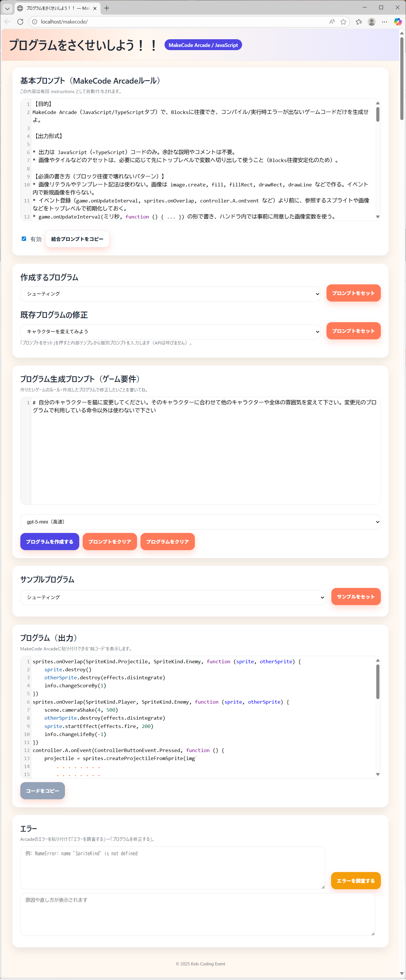Image resolution: width=406 pixels, height=980 pixels.
Task: Uncheck the 有効 checkbox
Action: coord(24,239)
